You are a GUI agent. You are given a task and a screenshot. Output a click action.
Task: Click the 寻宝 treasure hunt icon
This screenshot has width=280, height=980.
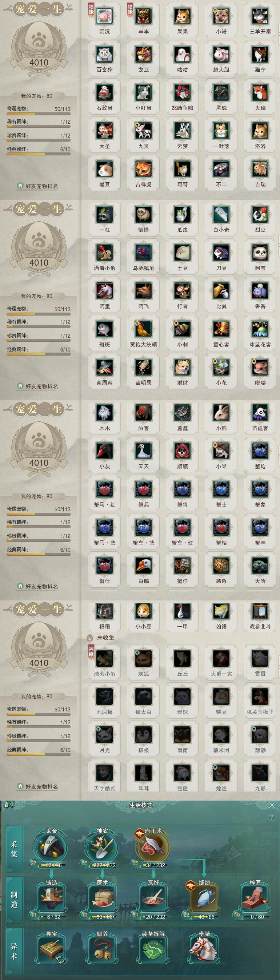point(51,949)
